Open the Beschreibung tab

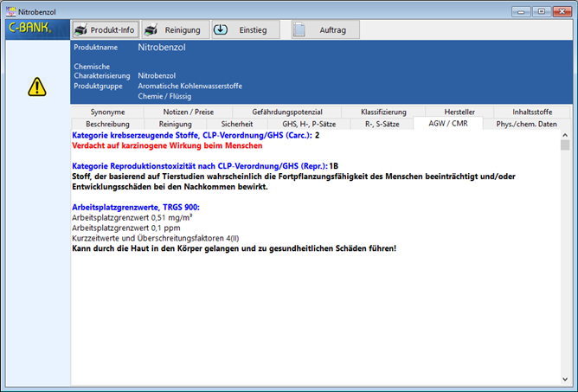pos(107,124)
